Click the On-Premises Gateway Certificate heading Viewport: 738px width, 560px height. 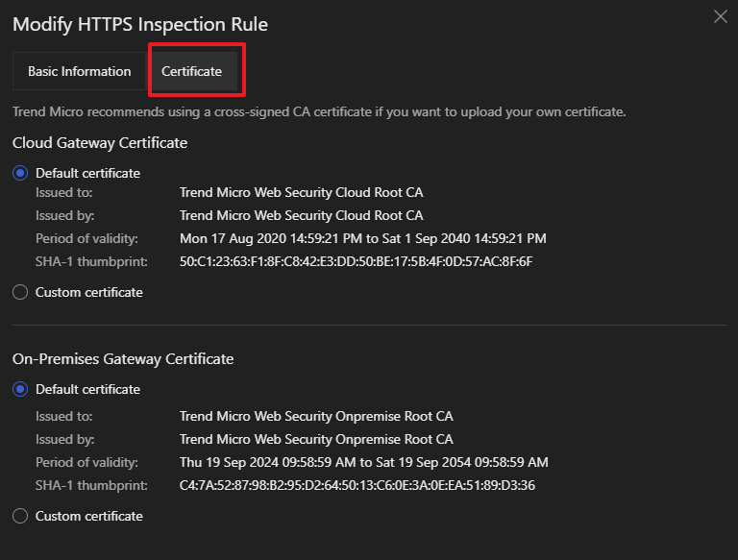coord(123,358)
